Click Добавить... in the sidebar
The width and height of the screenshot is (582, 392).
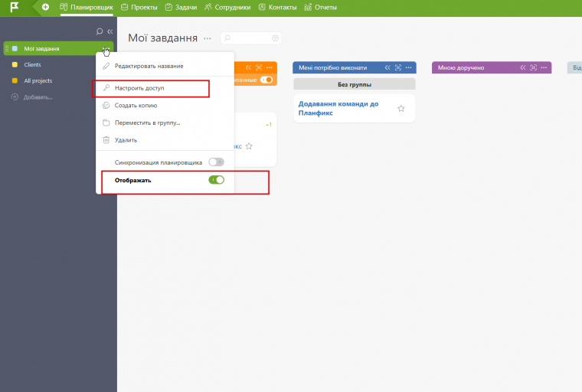38,97
